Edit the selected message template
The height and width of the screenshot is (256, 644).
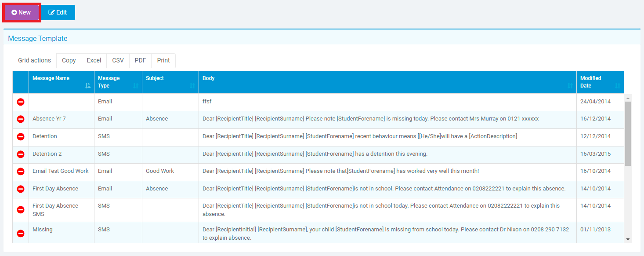point(58,12)
